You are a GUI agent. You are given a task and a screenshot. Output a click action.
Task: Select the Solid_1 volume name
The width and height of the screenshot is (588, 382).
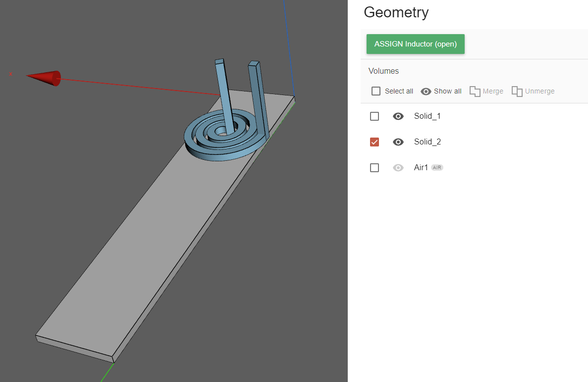(x=427, y=116)
